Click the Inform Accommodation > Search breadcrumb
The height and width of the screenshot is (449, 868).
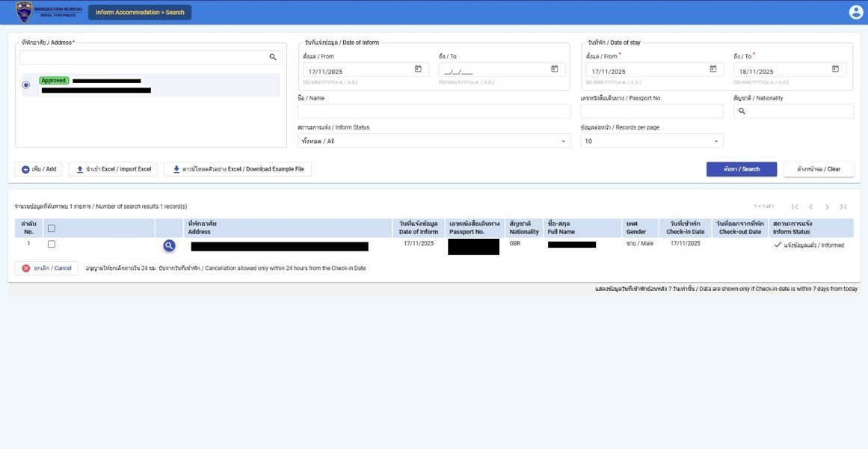point(140,12)
